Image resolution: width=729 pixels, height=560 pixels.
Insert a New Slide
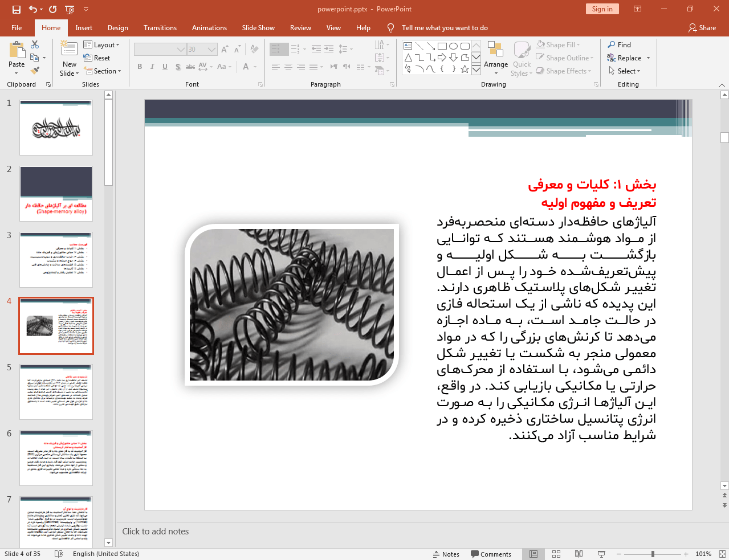pos(69,50)
